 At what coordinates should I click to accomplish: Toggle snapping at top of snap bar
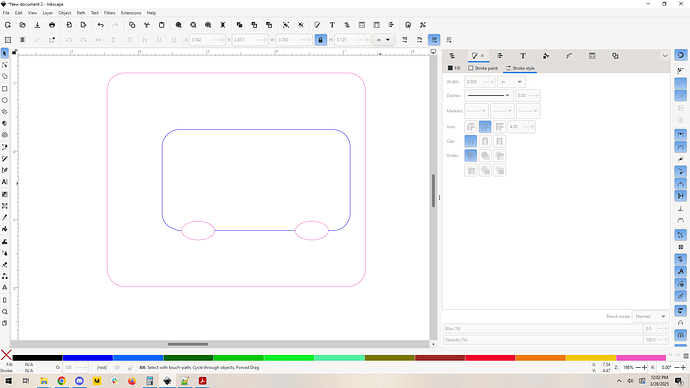pyautogui.click(x=681, y=55)
